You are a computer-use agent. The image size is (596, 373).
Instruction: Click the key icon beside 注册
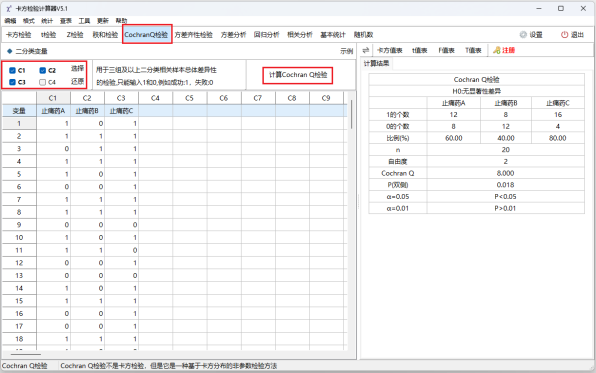click(x=496, y=50)
